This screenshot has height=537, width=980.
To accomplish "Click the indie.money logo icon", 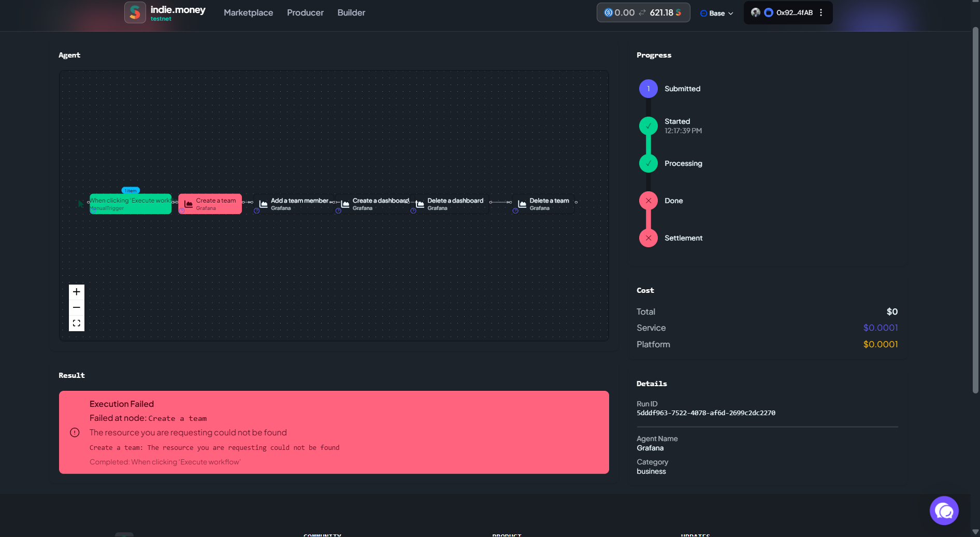I will [135, 12].
